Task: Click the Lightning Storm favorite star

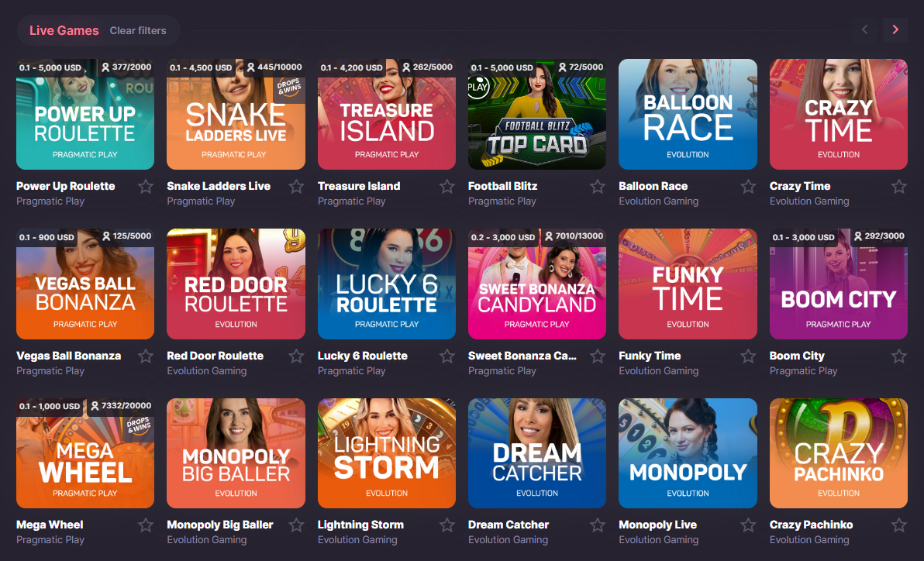Action: pyautogui.click(x=447, y=525)
